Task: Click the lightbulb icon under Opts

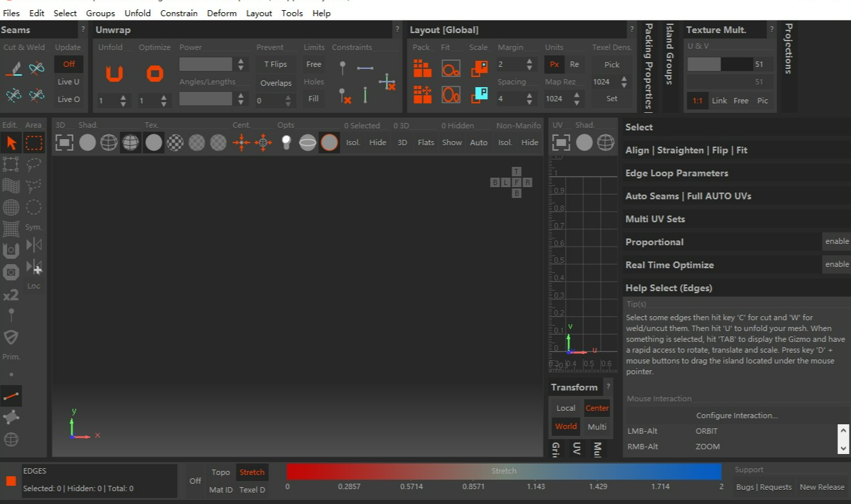Action: pos(286,143)
